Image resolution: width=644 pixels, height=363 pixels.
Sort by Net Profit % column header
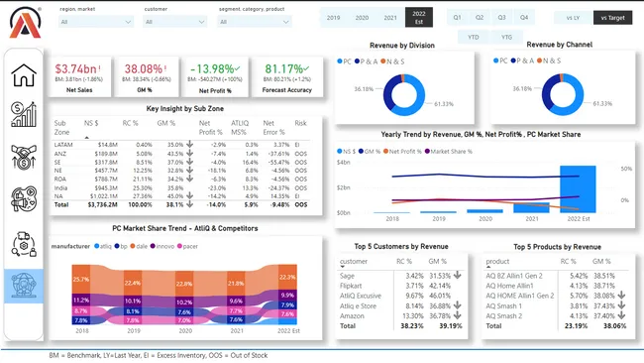point(211,127)
